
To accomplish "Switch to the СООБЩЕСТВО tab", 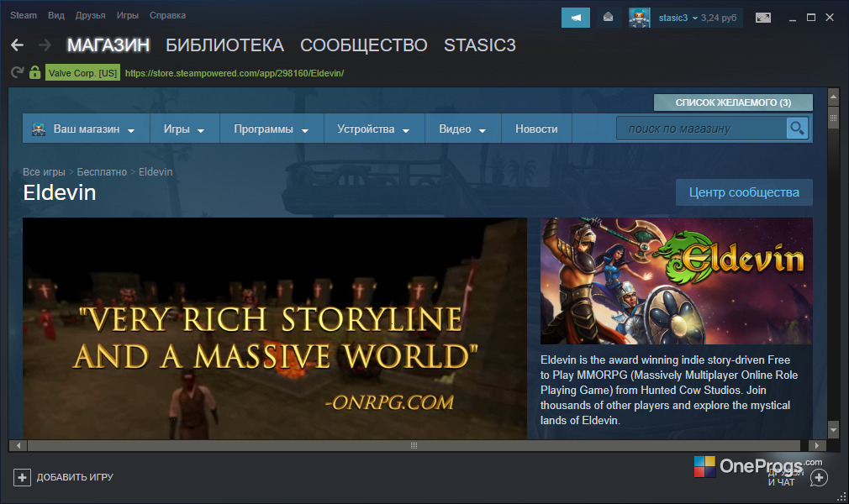I will click(364, 45).
